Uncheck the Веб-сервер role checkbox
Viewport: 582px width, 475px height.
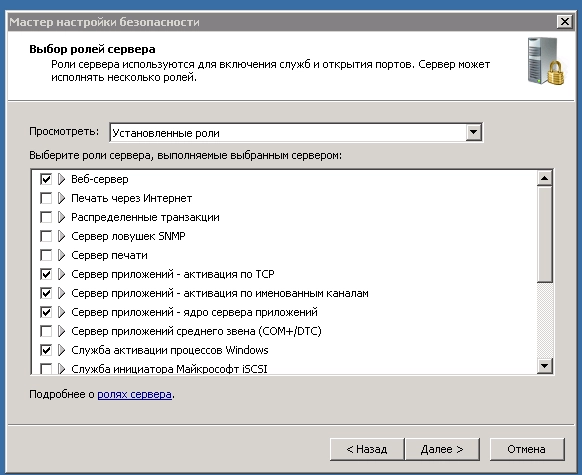(x=46, y=179)
